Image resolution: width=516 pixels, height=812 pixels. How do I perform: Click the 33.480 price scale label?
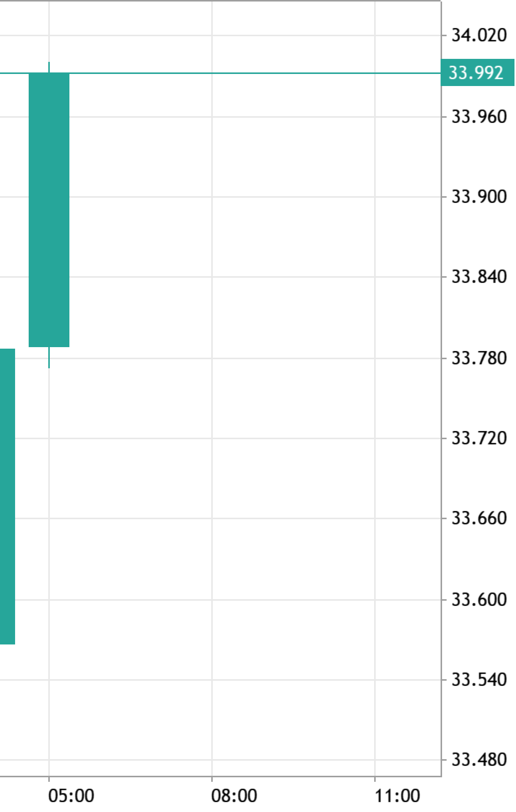pos(479,760)
